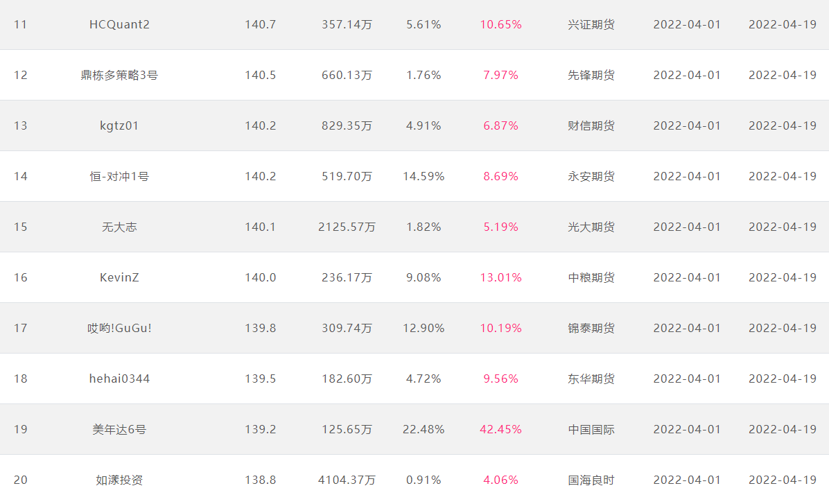The height and width of the screenshot is (504, 829).
Task: Select the 国海良时 company cell
Action: point(591,480)
